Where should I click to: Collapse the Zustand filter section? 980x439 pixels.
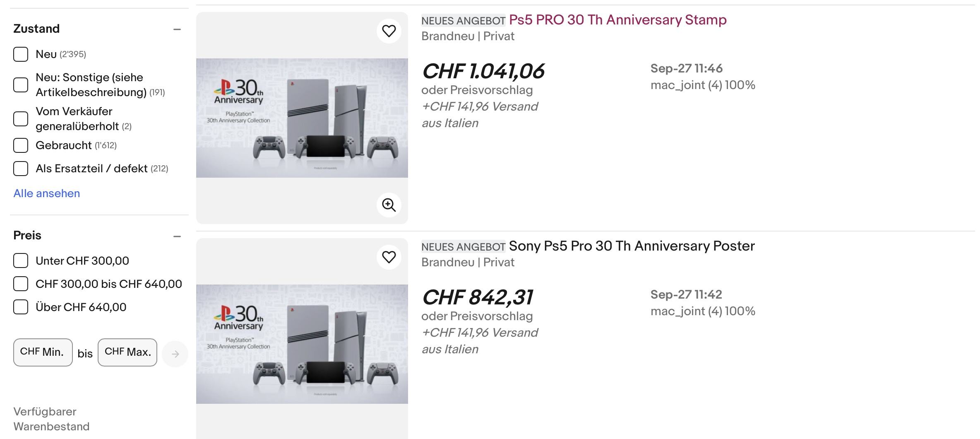[x=177, y=29]
